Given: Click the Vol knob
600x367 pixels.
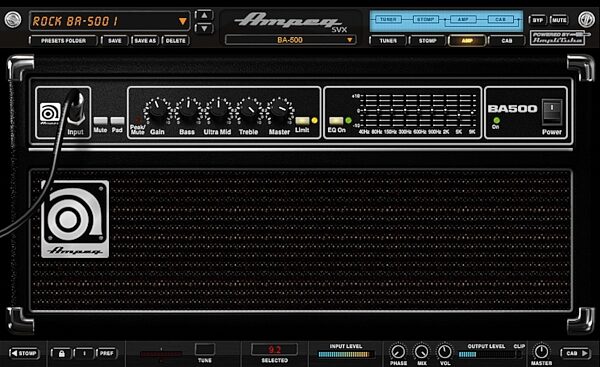Looking at the screenshot, I should 445,352.
